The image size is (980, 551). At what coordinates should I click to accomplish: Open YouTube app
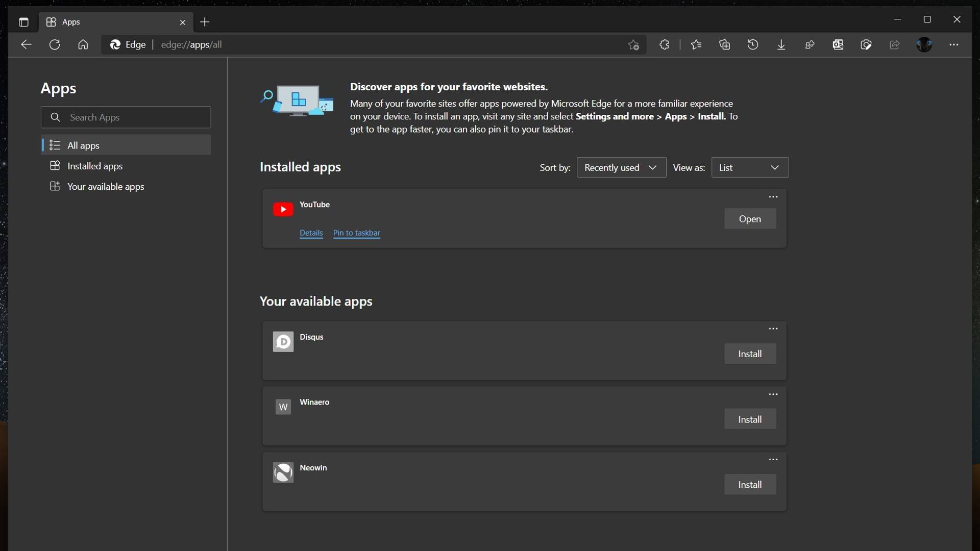749,218
